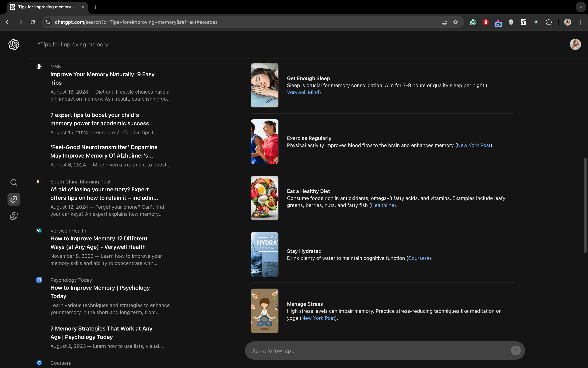Viewport: 588px width, 368px height.
Task: Click the healthy food thumbnail
Action: pyautogui.click(x=264, y=198)
